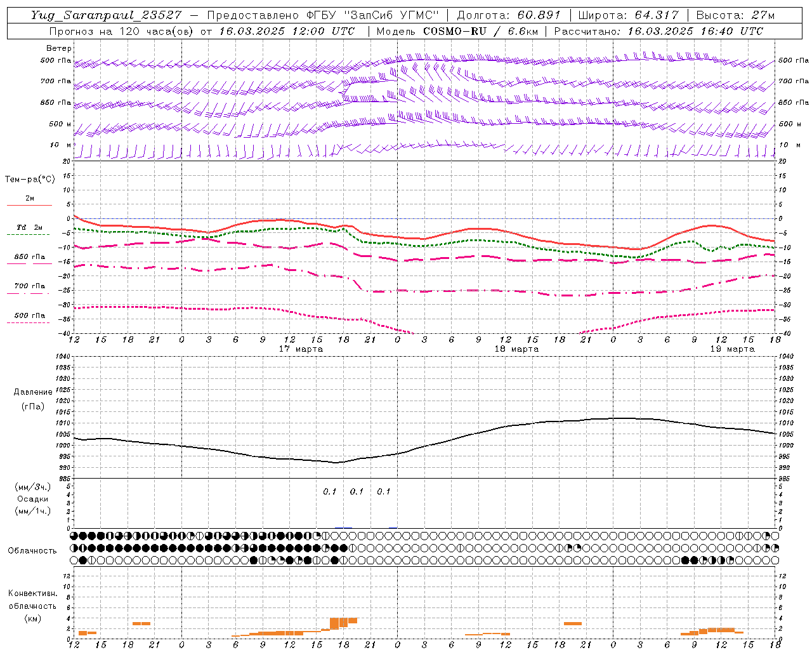The image size is (812, 650).
Task: Click the 1040 value on left pressure axis
Action: pos(62,357)
